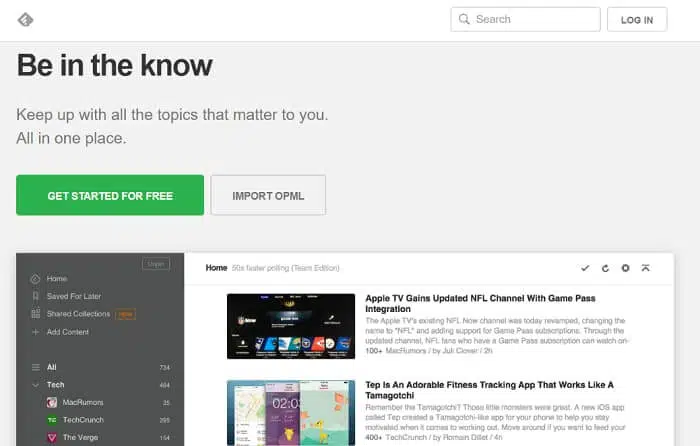
Task: Click the Feedly logo in the header
Action: tap(25, 20)
